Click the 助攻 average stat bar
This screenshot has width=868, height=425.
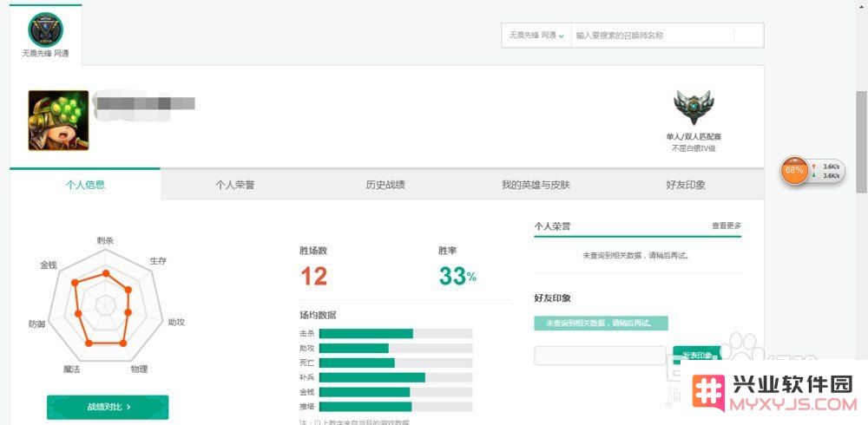tap(396, 348)
